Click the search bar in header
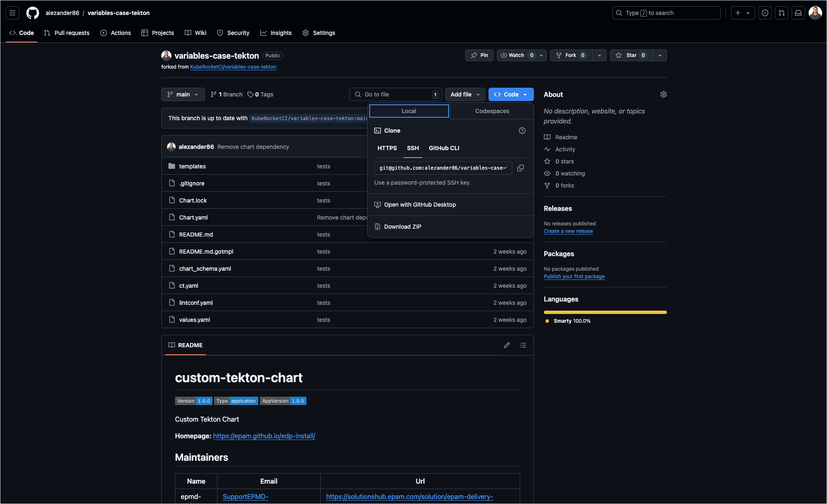827x504 pixels. 666,13
